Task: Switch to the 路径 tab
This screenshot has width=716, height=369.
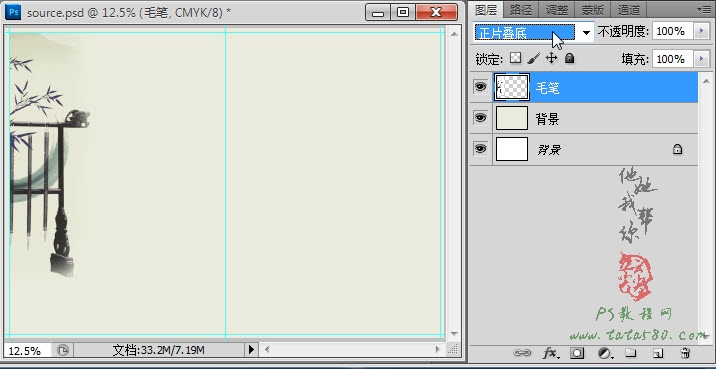Action: tap(521, 9)
